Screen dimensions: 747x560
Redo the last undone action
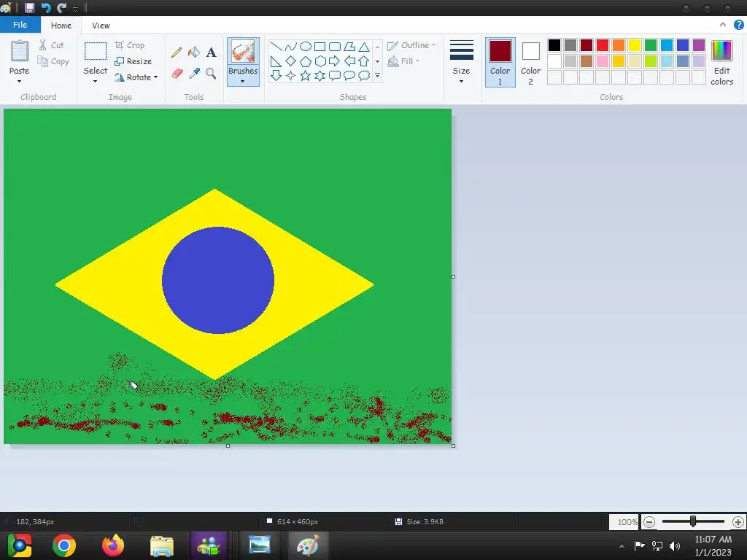coord(61,7)
